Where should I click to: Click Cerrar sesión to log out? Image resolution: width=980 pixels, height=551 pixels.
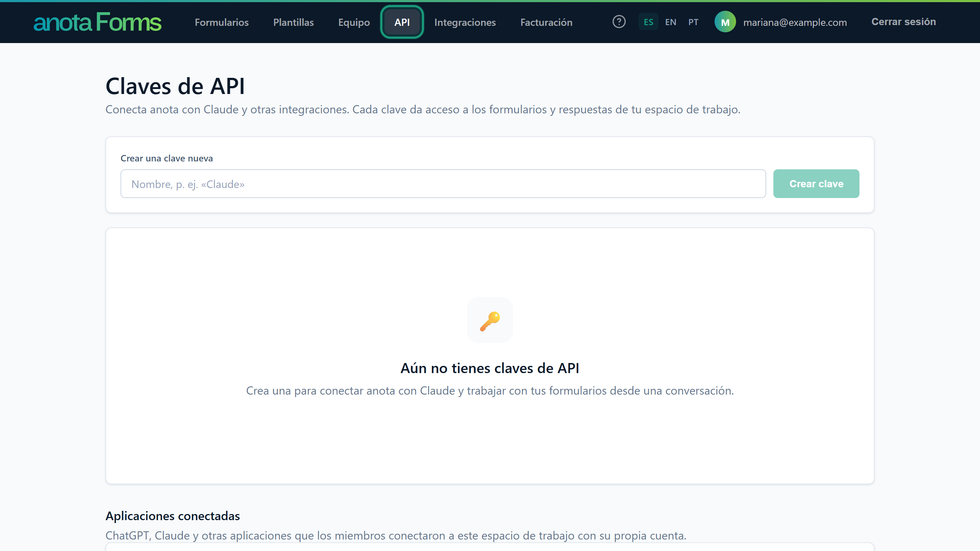coord(904,22)
